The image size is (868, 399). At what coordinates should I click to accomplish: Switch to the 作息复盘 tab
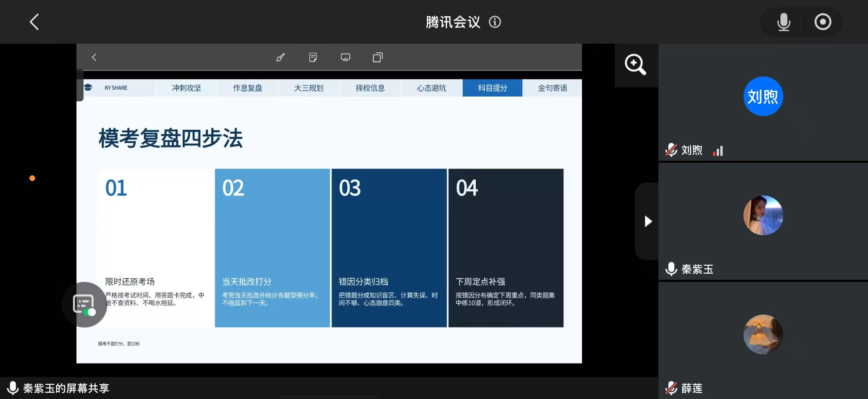coord(248,88)
